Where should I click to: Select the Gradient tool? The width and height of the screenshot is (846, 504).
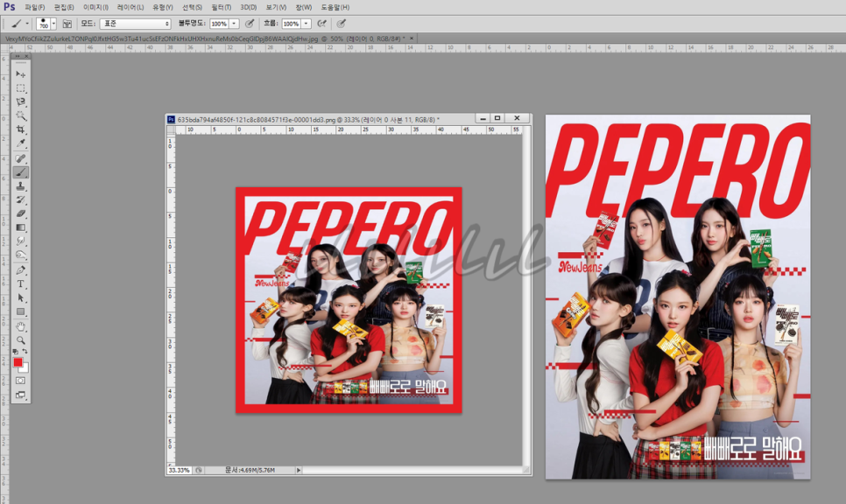point(20,227)
